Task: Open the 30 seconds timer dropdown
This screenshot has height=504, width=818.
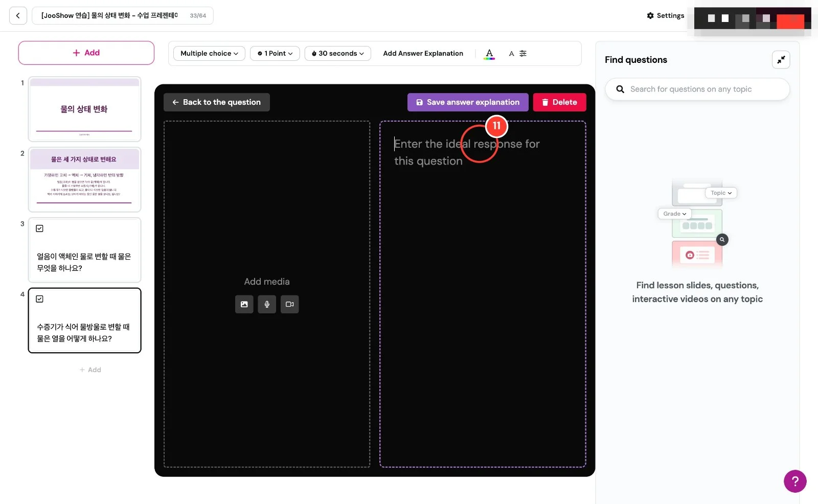Action: coord(337,53)
